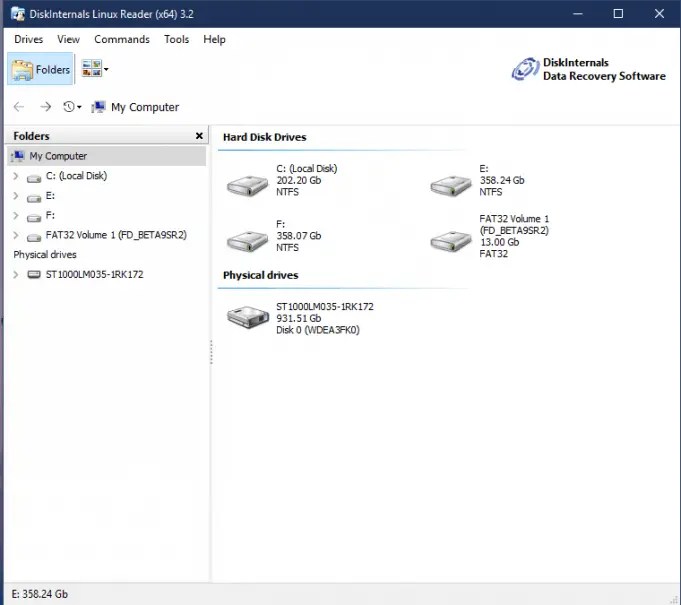The width and height of the screenshot is (681, 605).
Task: Click the physical drive icon in tree
Action: click(34, 274)
